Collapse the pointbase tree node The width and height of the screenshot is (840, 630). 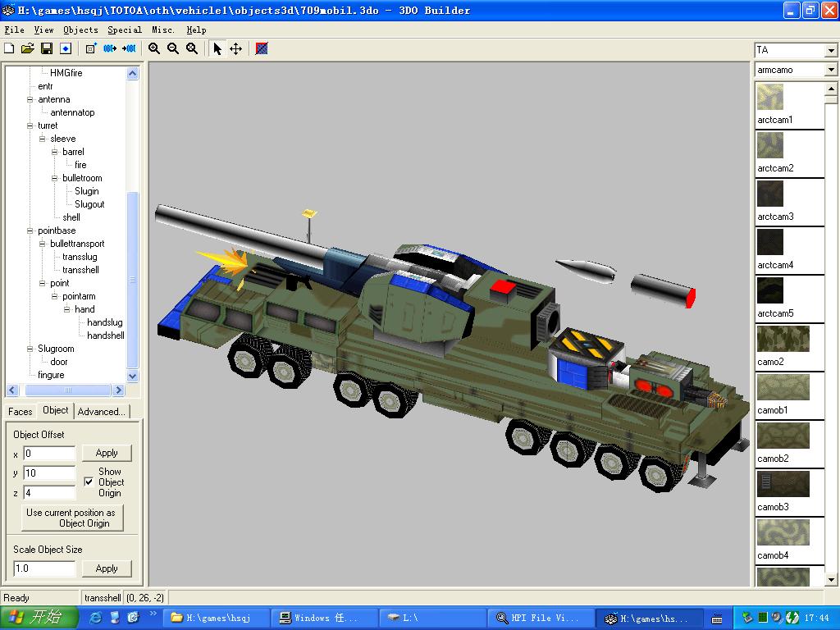[x=30, y=231]
